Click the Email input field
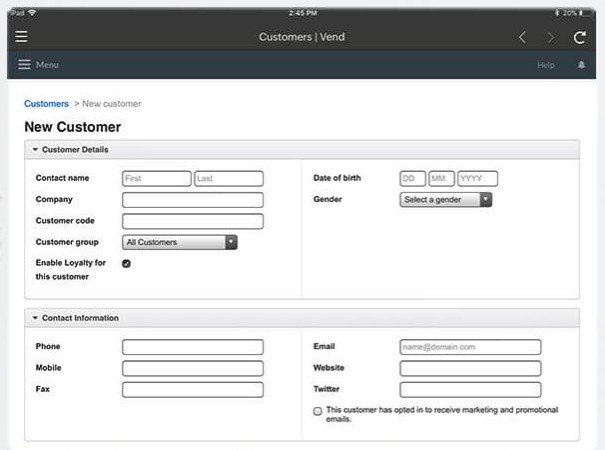This screenshot has width=605, height=450. coord(470,347)
